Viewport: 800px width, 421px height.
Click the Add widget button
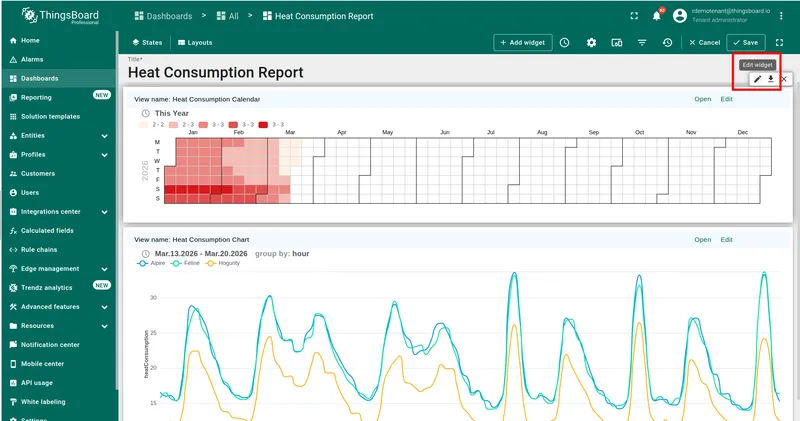[x=522, y=43]
